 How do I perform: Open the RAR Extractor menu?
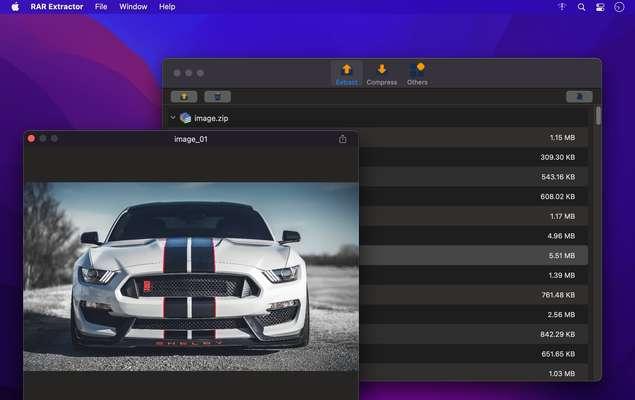[57, 7]
